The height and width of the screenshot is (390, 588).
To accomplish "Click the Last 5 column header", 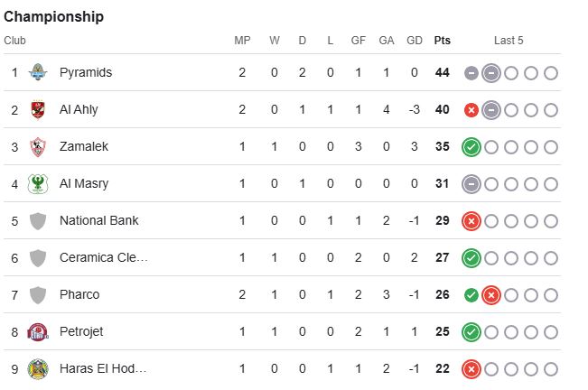I will [509, 41].
